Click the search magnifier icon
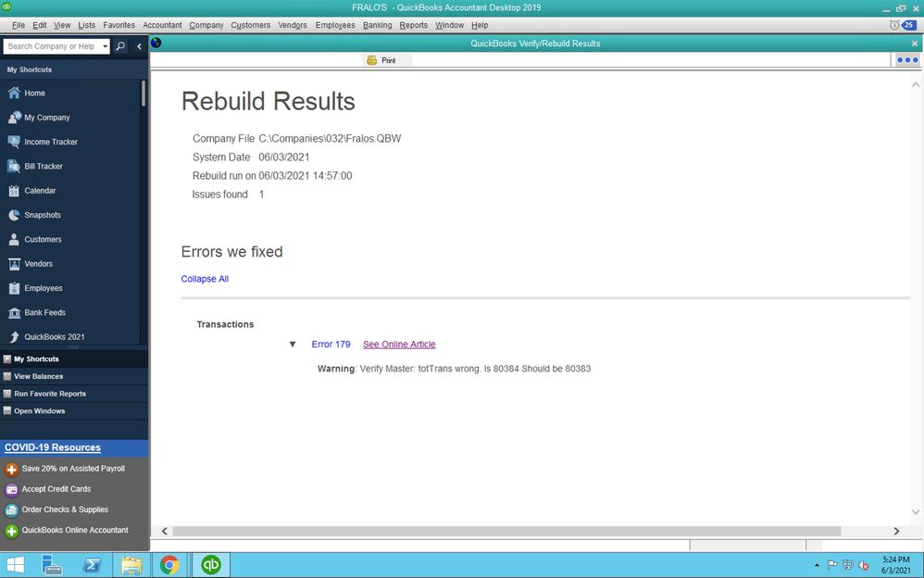 point(120,46)
